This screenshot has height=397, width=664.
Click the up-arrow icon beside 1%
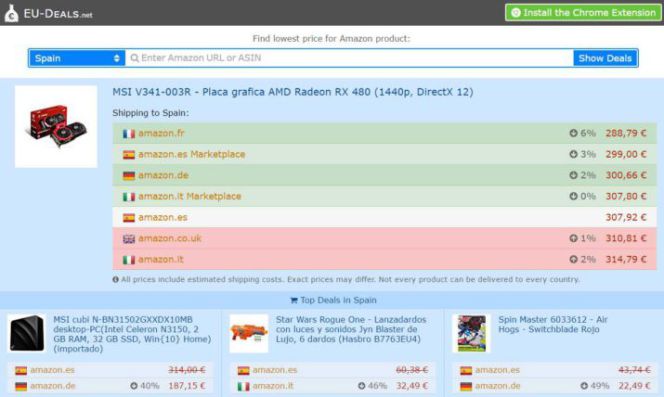pos(573,238)
